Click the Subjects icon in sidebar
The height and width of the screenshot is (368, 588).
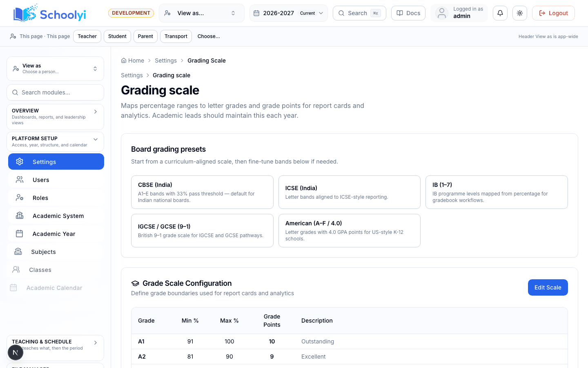click(x=18, y=251)
